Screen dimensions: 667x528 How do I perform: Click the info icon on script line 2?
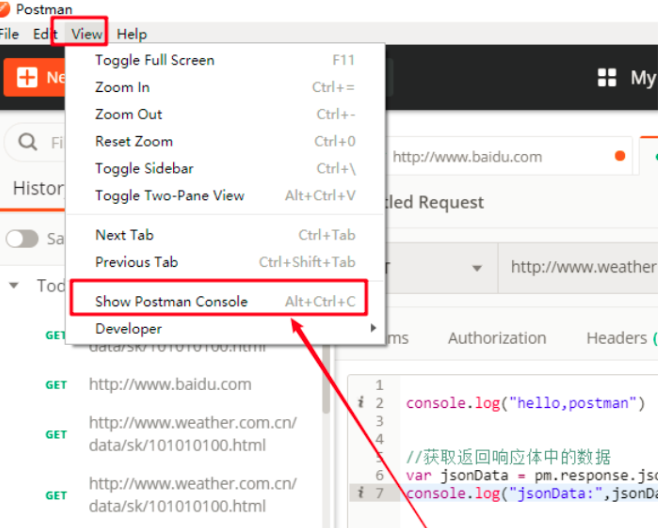click(361, 402)
